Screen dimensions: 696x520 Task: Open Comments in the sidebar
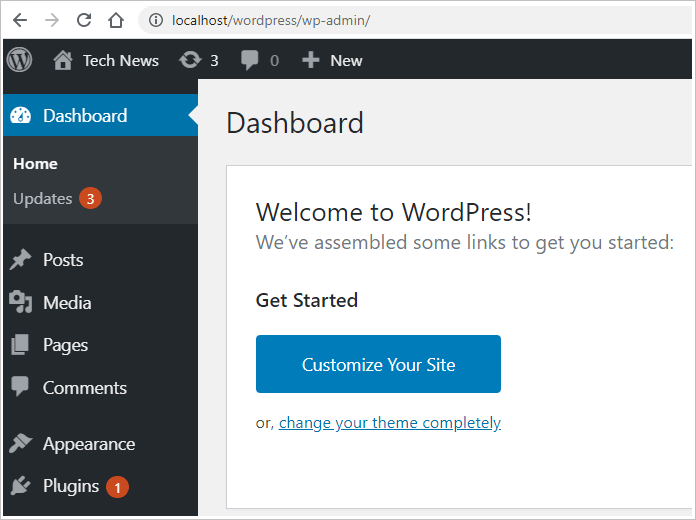85,388
